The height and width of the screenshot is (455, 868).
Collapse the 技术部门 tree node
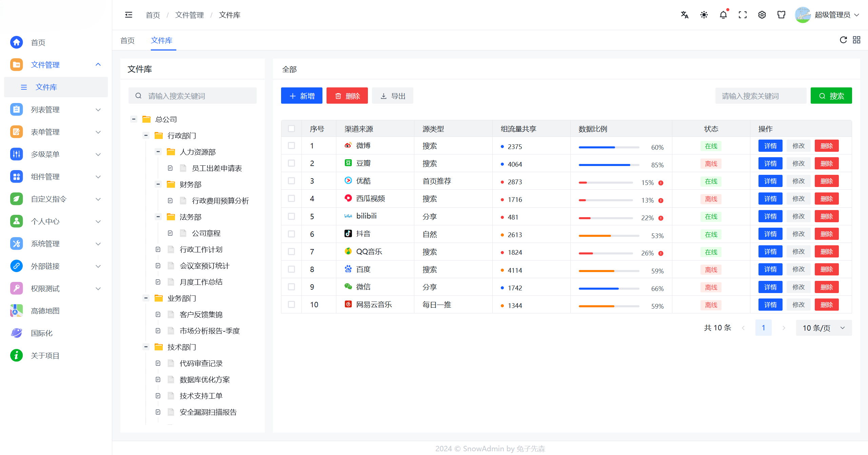146,347
